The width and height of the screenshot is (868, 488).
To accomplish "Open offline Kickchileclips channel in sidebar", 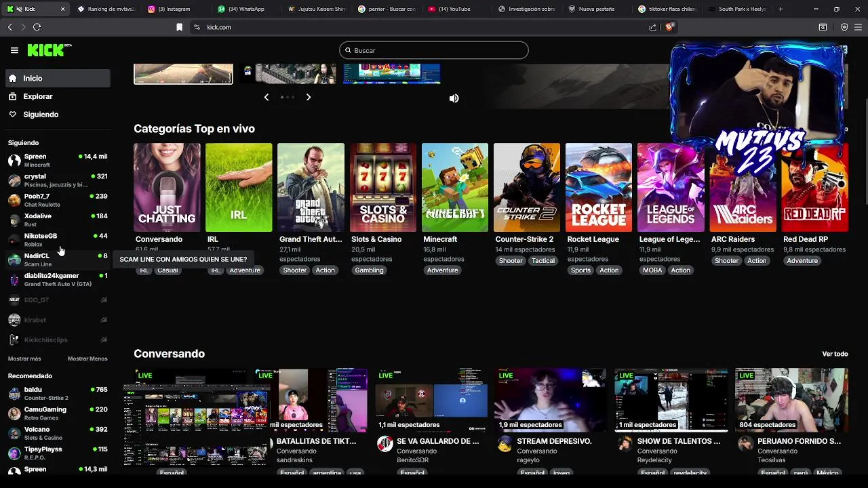I will 58,340.
